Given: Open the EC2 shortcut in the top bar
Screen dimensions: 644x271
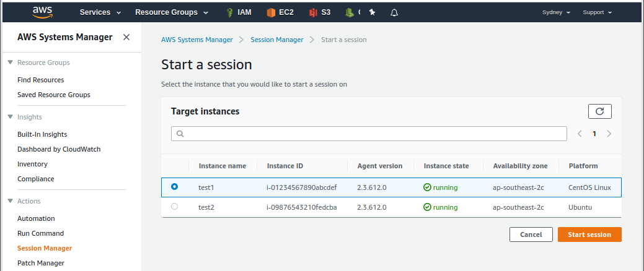Looking at the screenshot, I should [x=280, y=12].
